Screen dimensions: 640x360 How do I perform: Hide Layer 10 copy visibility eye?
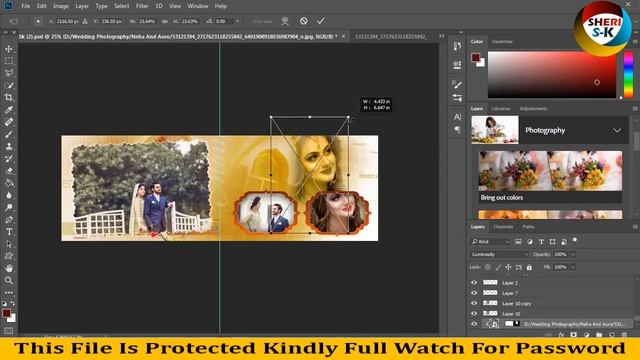(x=474, y=303)
